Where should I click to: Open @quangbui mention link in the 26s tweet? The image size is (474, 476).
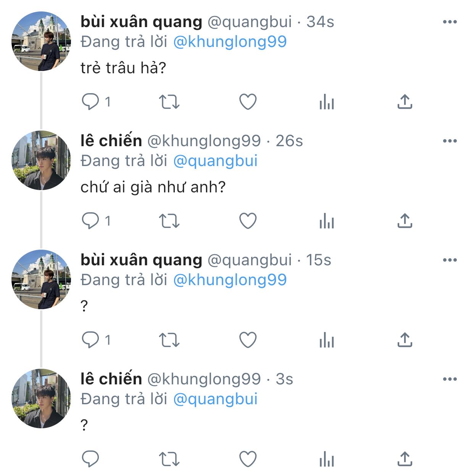point(215,161)
